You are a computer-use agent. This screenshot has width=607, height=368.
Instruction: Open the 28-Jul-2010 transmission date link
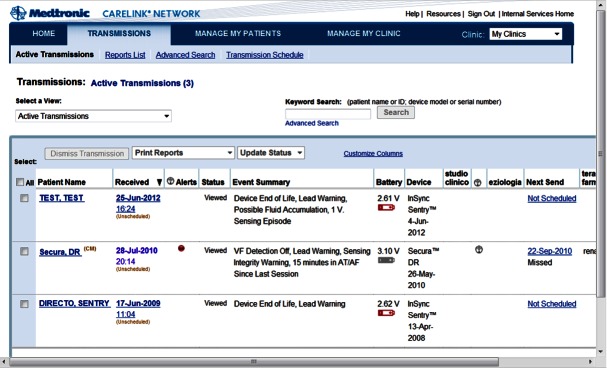(x=137, y=251)
